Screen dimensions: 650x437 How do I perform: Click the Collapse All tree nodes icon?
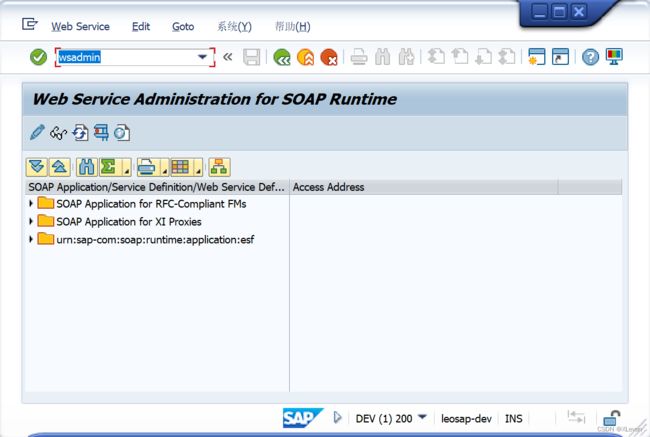(x=60, y=167)
